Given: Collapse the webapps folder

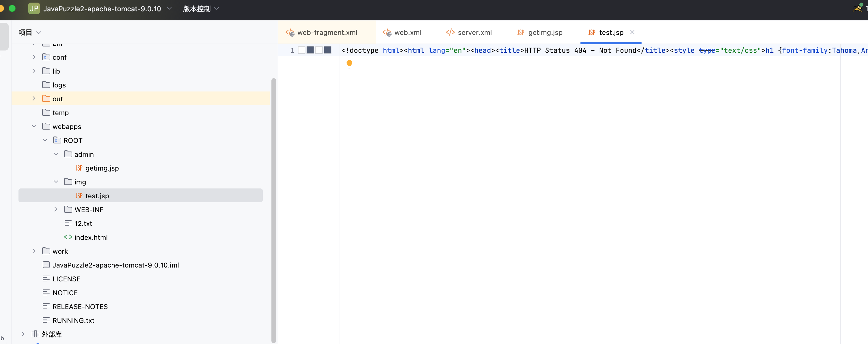Looking at the screenshot, I should (x=34, y=126).
